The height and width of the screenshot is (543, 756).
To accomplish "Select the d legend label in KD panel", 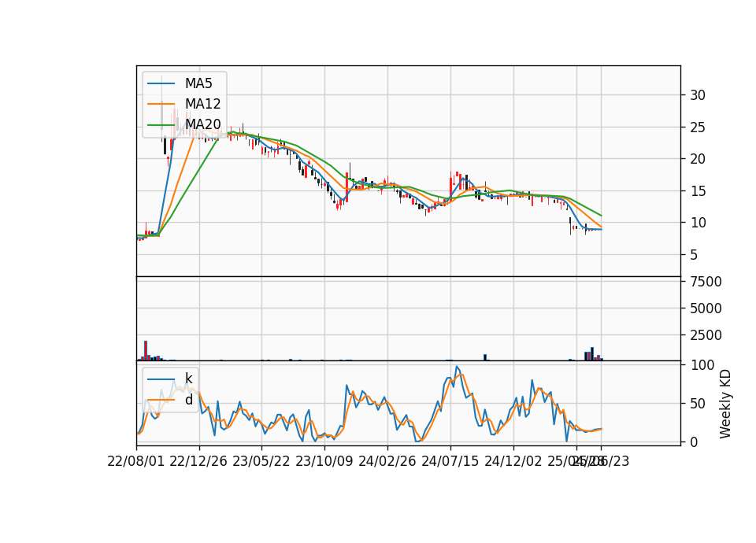I will click(188, 399).
